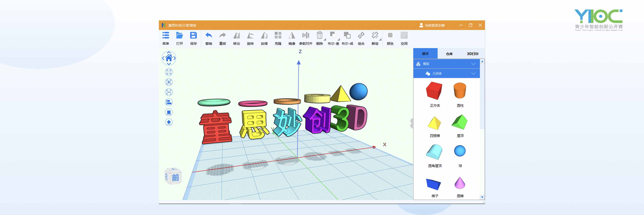
Task: Open the 颜色 color picker
Action: 390,36
